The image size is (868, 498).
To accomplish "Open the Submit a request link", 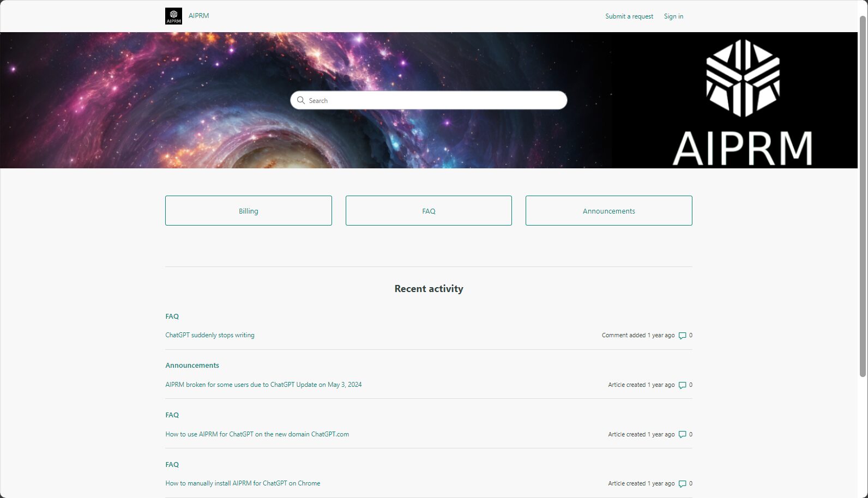I will coord(629,16).
